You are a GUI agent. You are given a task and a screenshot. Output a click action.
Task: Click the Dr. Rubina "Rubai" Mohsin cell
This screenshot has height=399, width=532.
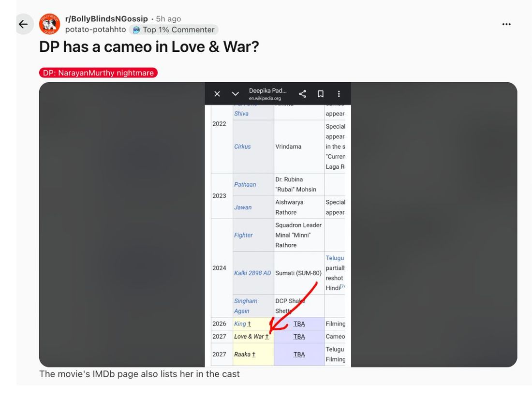(299, 185)
